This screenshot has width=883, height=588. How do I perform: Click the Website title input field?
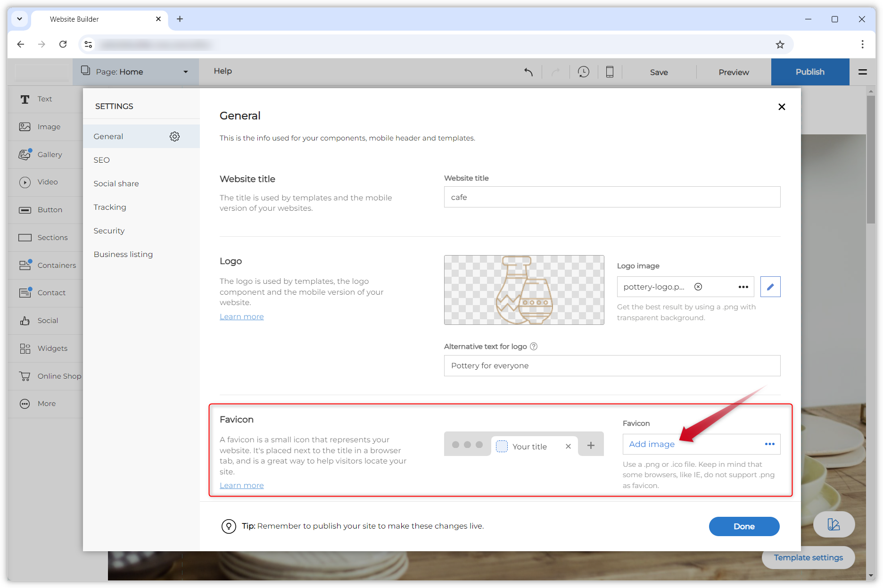[612, 197]
